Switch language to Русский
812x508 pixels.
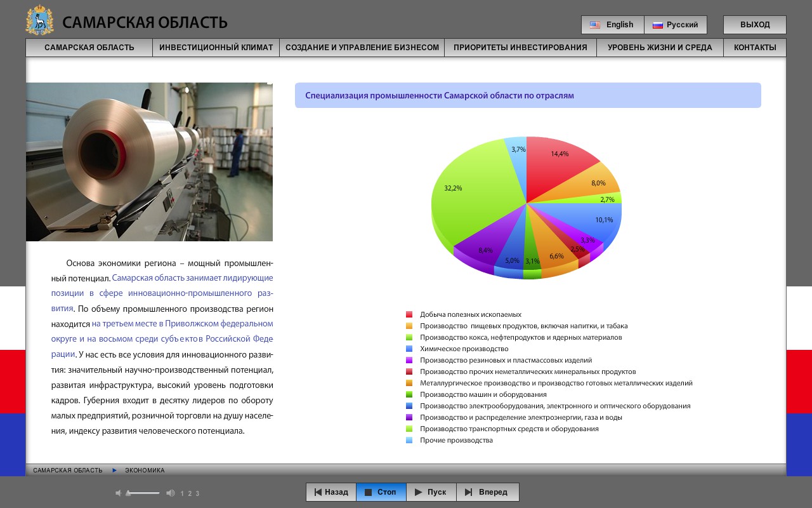click(x=676, y=25)
